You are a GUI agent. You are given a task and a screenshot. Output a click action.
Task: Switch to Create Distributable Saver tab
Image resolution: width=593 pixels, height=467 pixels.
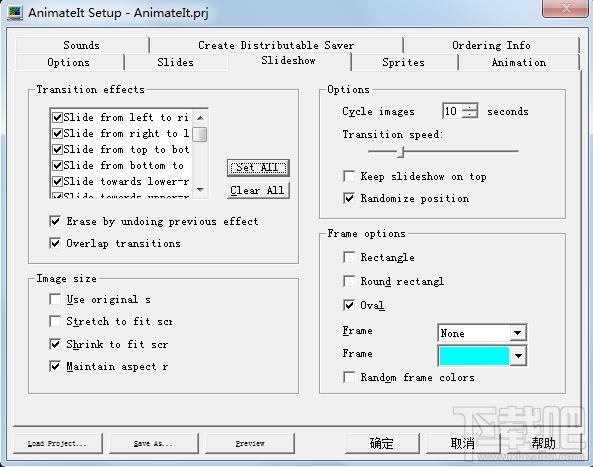[276, 45]
